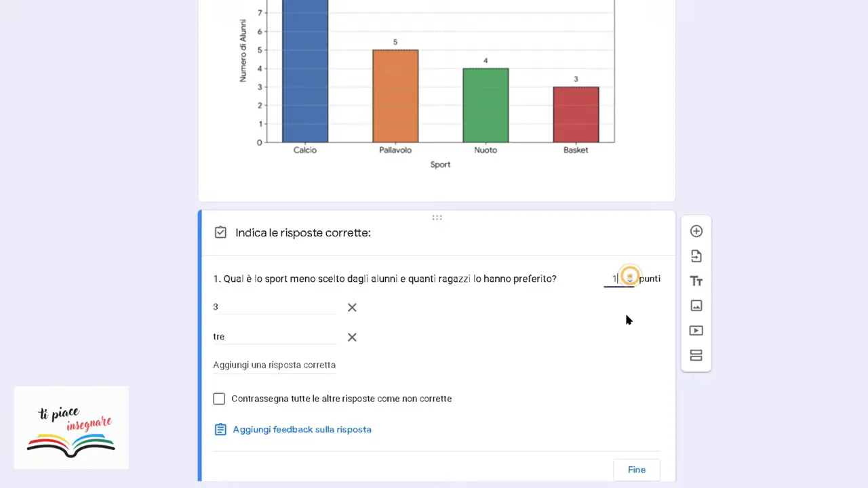
Task: Click the drag handle above the question
Action: click(437, 218)
